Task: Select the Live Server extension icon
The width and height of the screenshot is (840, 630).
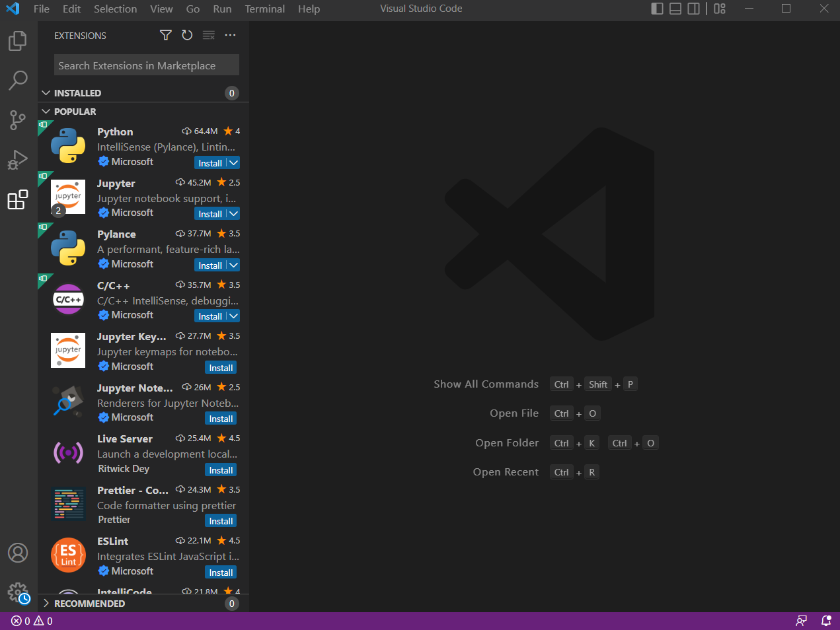Action: (x=68, y=453)
